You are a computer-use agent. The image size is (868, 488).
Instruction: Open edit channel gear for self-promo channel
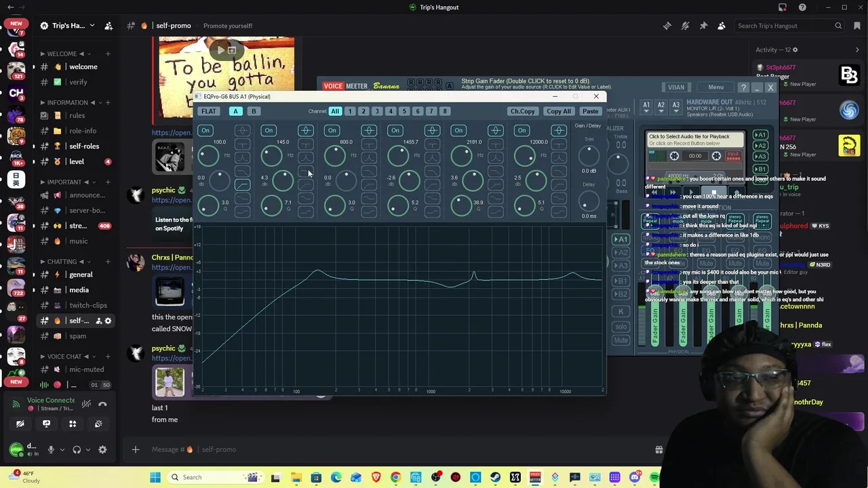pos(108,321)
